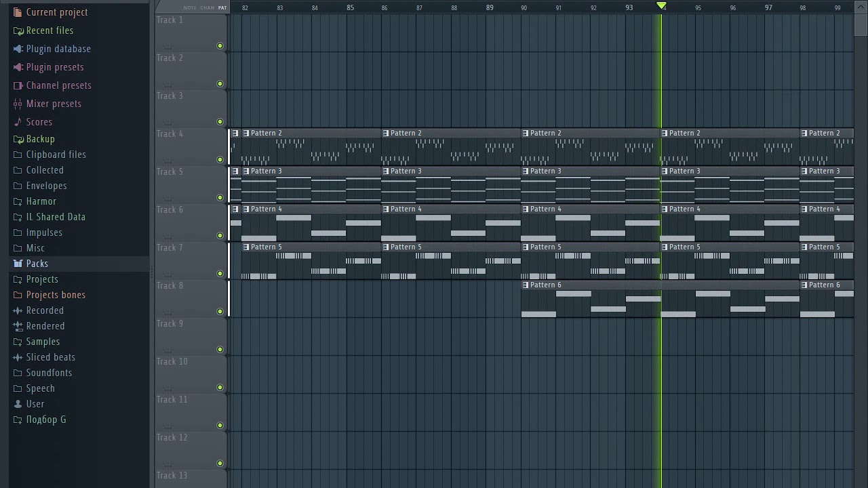
Task: Toggle the Track 10 mute LED
Action: [x=220, y=388]
